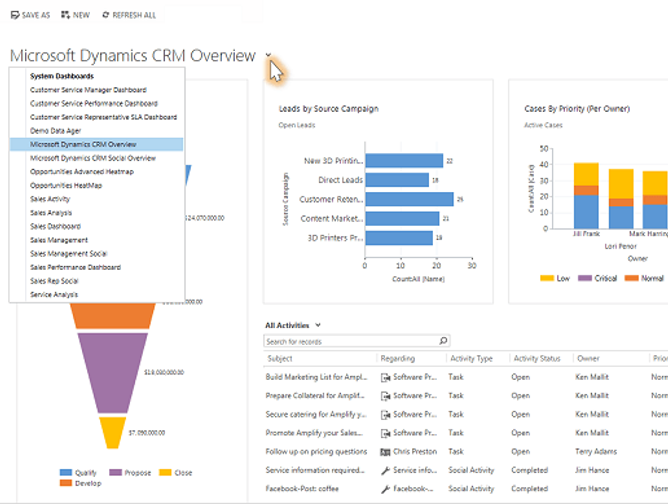Screen dimensions: 668x504
Task: Select Customer Service Manager Dashboard
Action: pos(93,89)
